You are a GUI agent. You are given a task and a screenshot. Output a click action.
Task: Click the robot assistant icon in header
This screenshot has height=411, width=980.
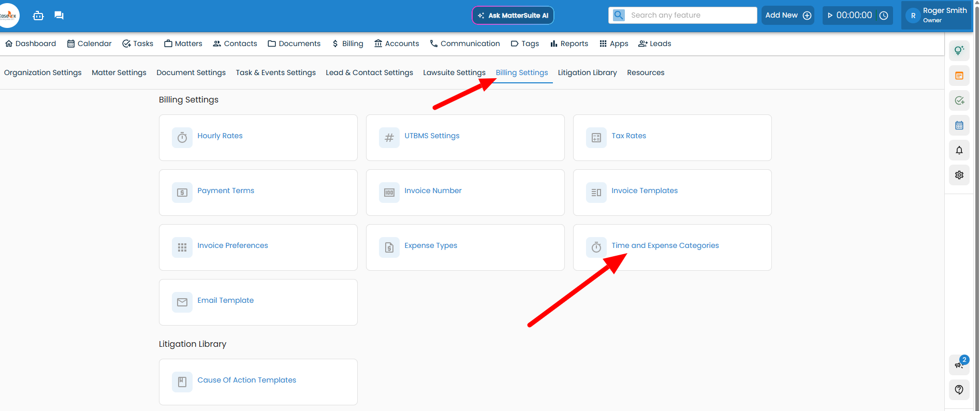tap(38, 16)
